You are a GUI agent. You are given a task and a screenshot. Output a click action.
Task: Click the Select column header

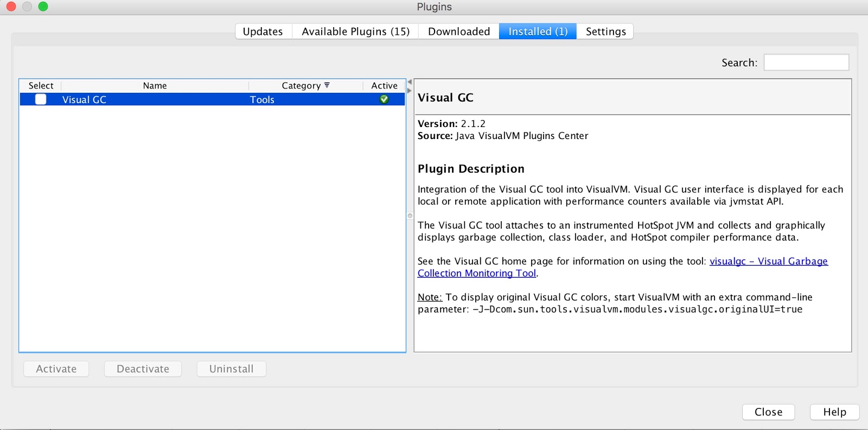click(41, 86)
